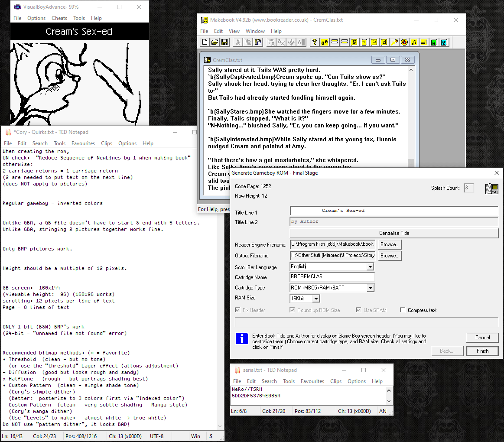Click the New document icon in Makebook toolbar
The height and width of the screenshot is (442, 504).
[x=205, y=42]
